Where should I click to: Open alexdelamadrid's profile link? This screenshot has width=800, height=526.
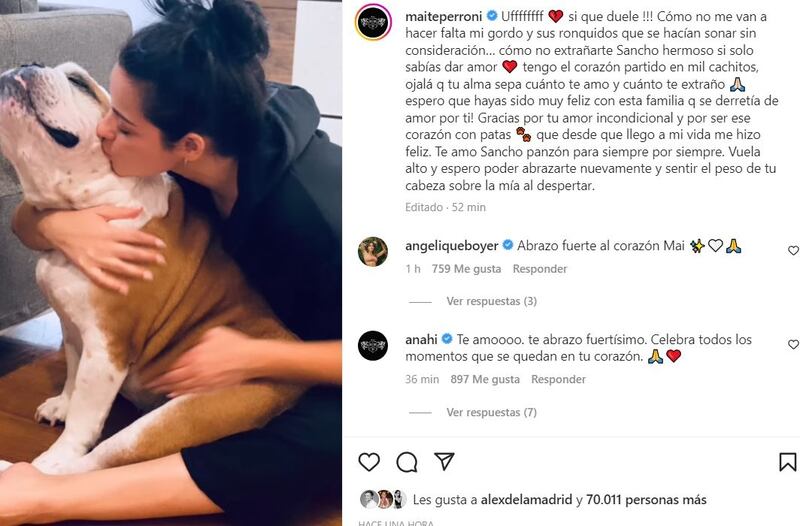[x=527, y=499]
